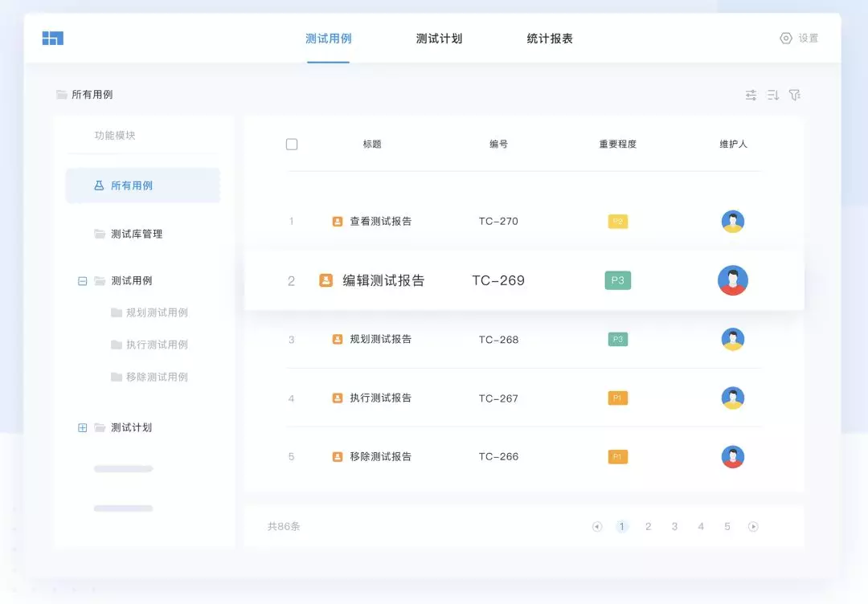Switch to the 测试用例 tab
Viewport: 868px width, 604px height.
(328, 39)
